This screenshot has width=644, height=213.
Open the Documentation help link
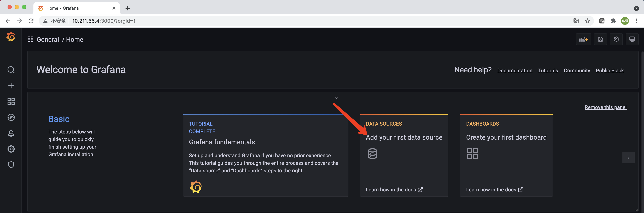pos(515,71)
